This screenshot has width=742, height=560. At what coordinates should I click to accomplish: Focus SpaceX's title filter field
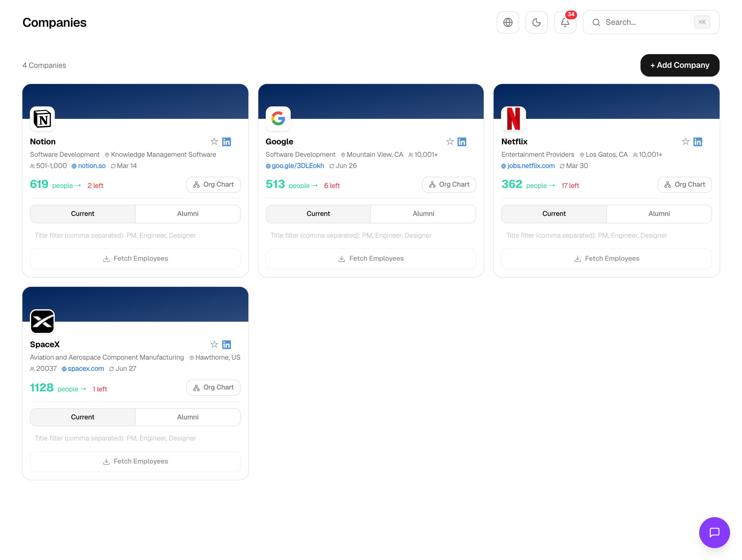[x=135, y=438]
